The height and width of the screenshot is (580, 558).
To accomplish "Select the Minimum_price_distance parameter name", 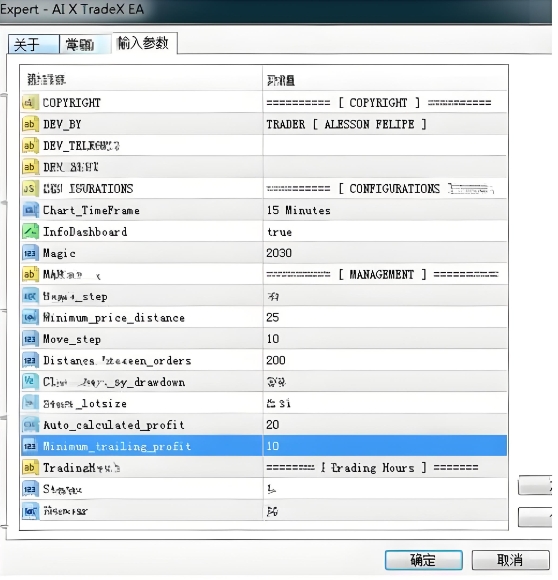I will point(114,318).
